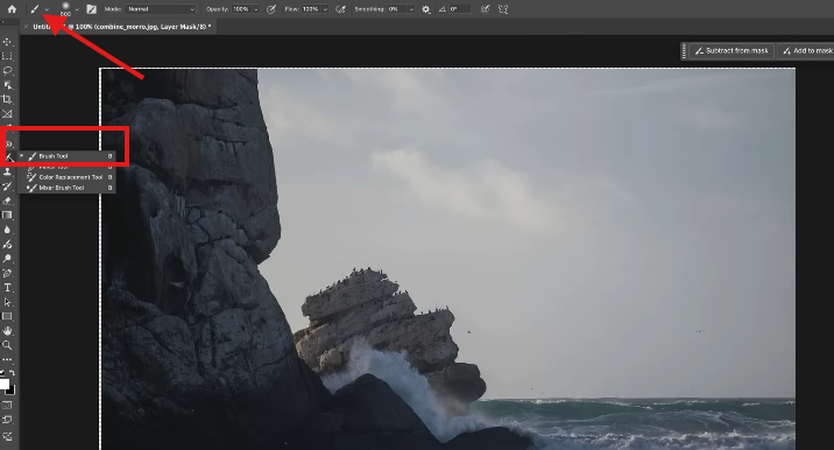Change screen mode icon
Viewport: 834px width, 450px height.
tap(7, 420)
